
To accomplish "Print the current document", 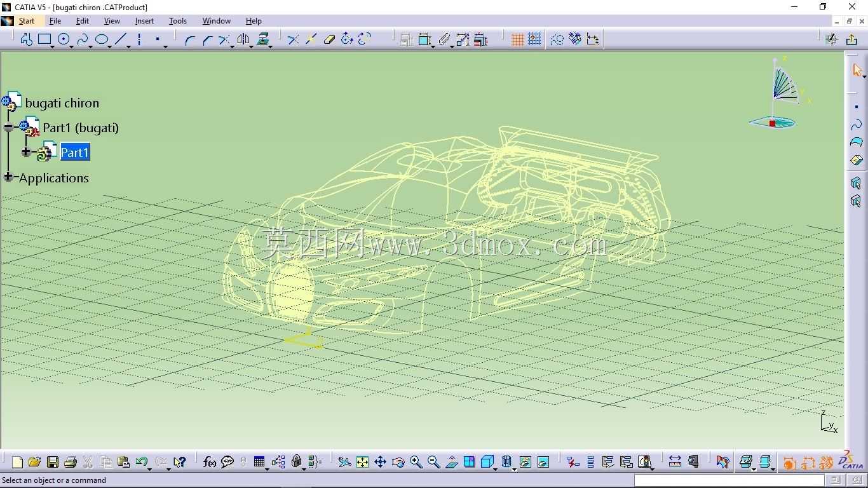I will [x=71, y=462].
